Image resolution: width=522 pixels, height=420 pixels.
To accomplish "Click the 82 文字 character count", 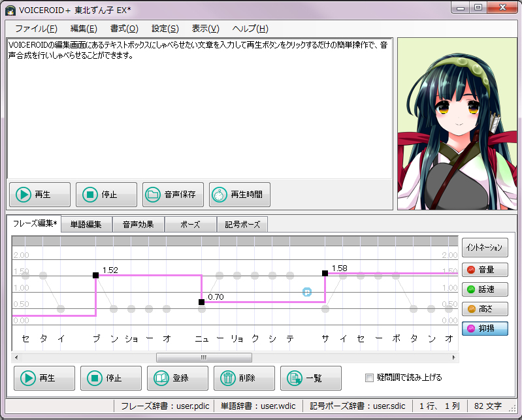I will [488, 406].
